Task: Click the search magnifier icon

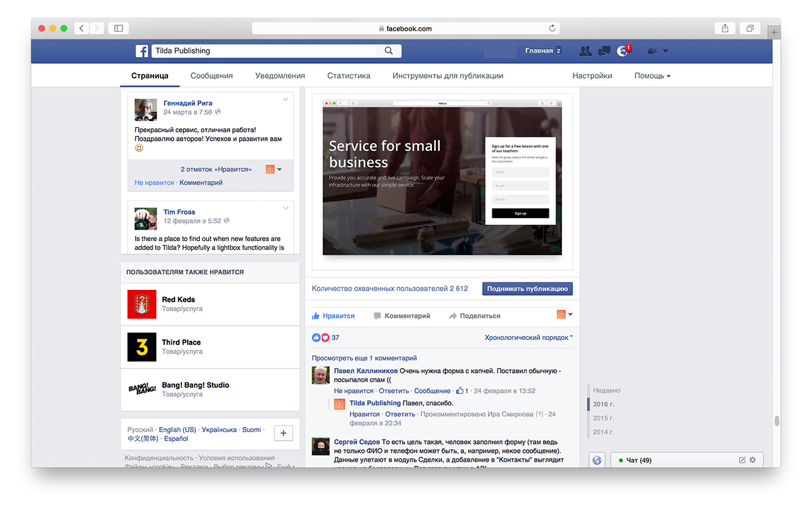Action: 389,51
